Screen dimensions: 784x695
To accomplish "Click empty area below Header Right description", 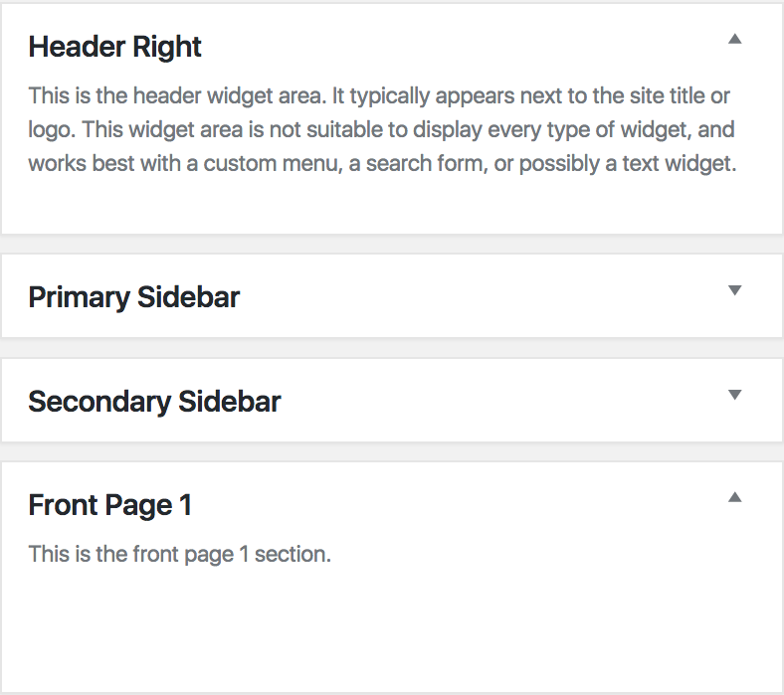I will click(388, 207).
